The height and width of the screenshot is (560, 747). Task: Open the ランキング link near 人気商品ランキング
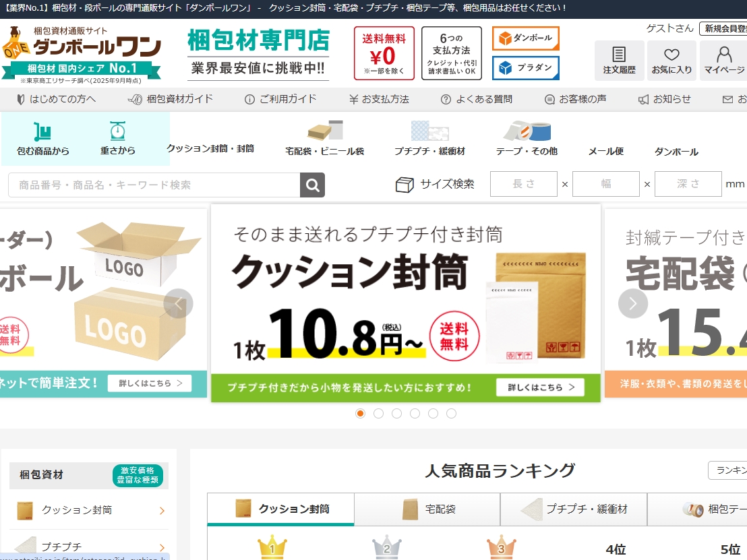pos(731,470)
